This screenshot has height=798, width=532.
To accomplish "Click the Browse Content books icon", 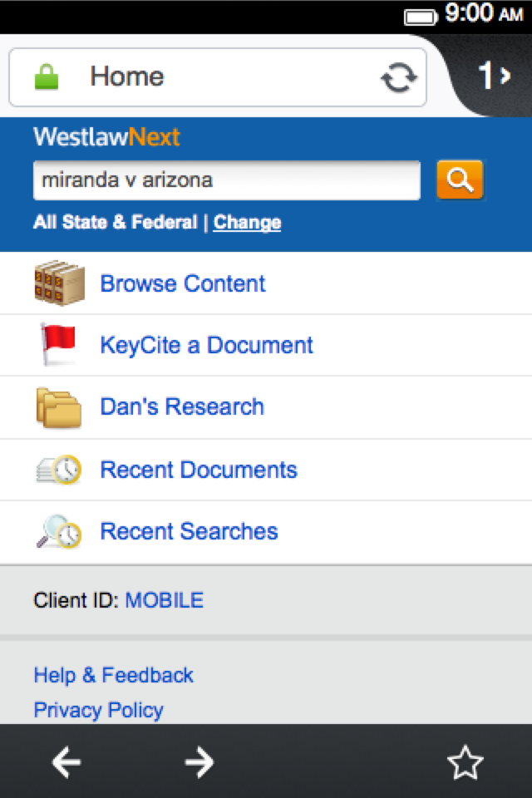I will pyautogui.click(x=59, y=283).
